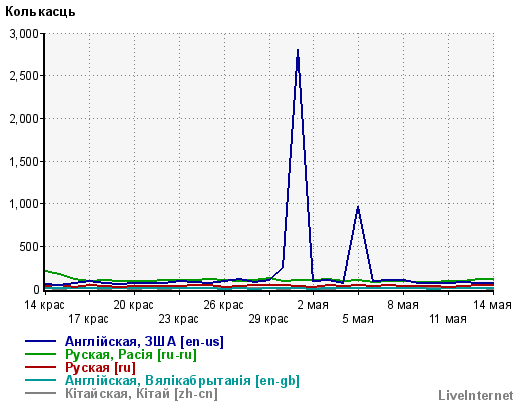Click the second blue peak at 5 мая
This screenshot has width=520, height=405.
pos(358,207)
